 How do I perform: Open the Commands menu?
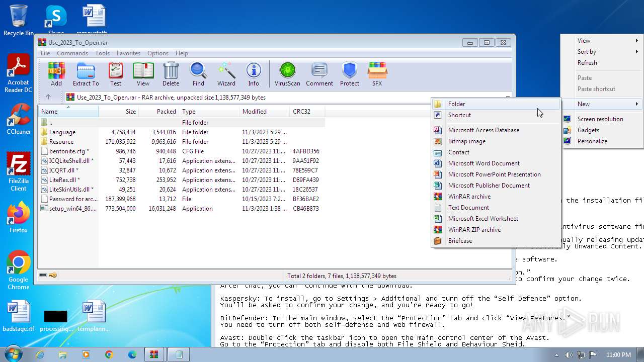pyautogui.click(x=72, y=53)
